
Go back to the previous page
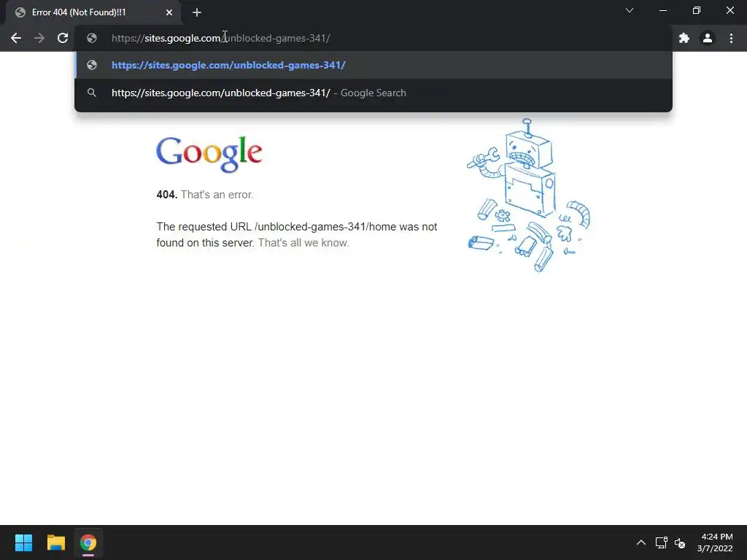coord(16,38)
